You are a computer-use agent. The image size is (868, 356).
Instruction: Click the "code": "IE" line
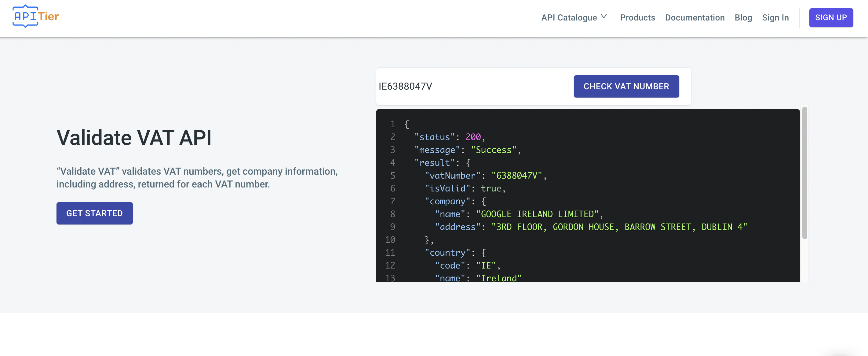tap(468, 265)
